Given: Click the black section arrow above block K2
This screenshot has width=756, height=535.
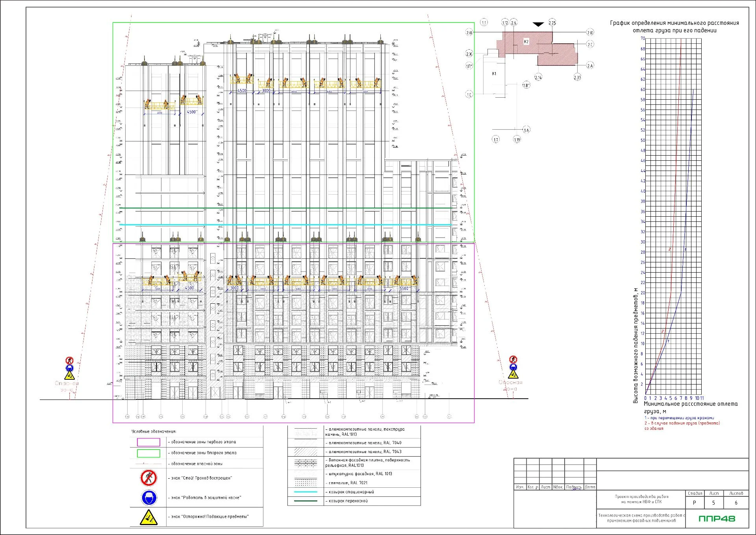Looking at the screenshot, I should pyautogui.click(x=538, y=24).
